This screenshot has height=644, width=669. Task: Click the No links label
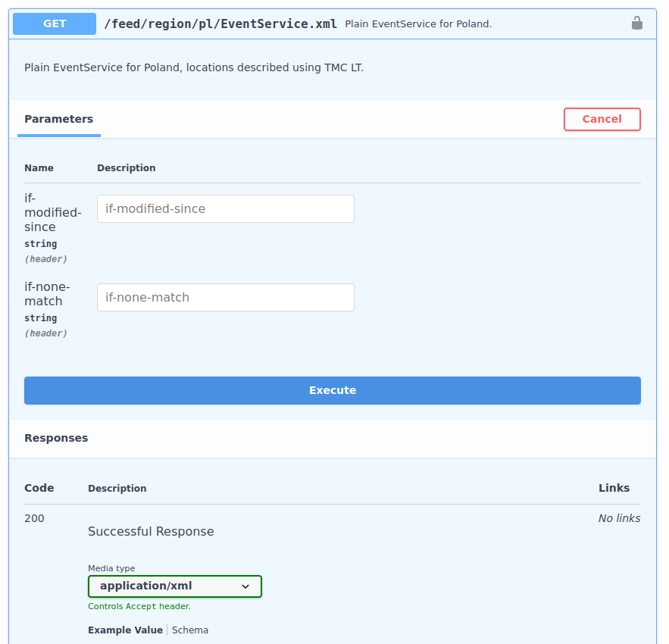coord(619,517)
